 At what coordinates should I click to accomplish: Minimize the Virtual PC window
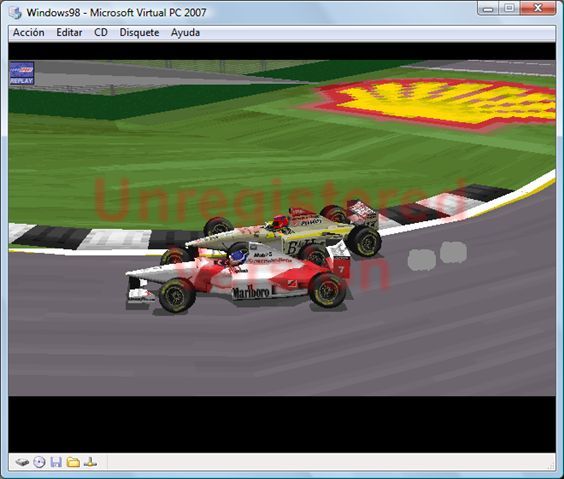point(488,8)
